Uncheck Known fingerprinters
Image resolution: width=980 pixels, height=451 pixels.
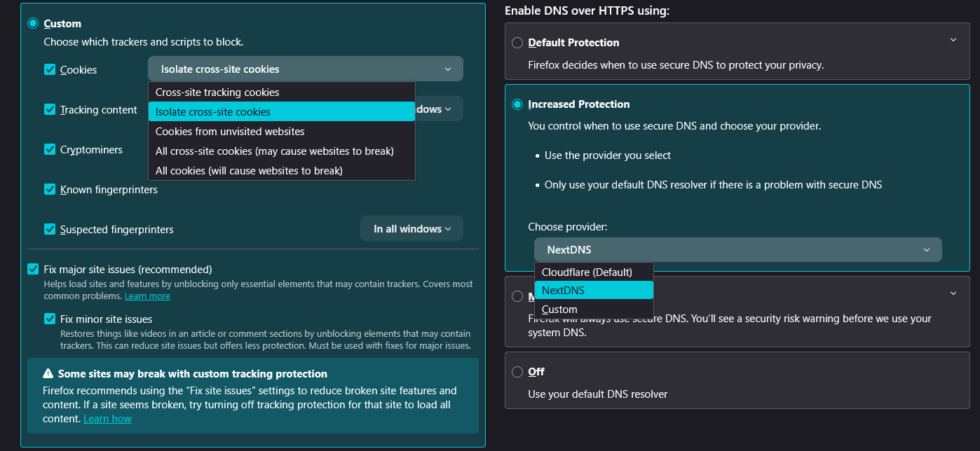(x=50, y=189)
